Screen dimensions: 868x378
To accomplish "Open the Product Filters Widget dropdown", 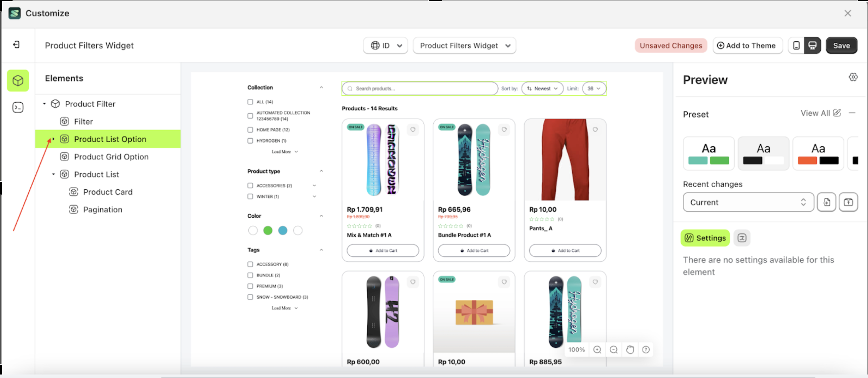I will 464,46.
